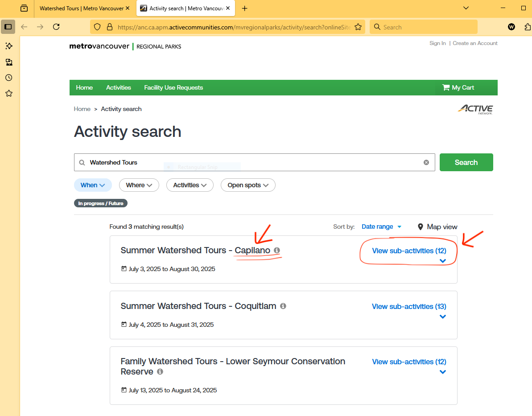The width and height of the screenshot is (532, 416).
Task: Expand Coquitlam View sub-activities (13)
Action: click(409, 307)
